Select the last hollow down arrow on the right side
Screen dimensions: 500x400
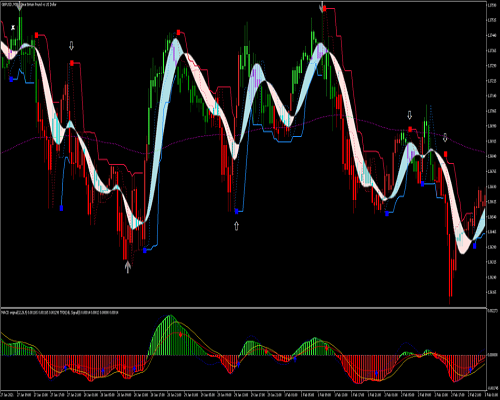(445, 137)
